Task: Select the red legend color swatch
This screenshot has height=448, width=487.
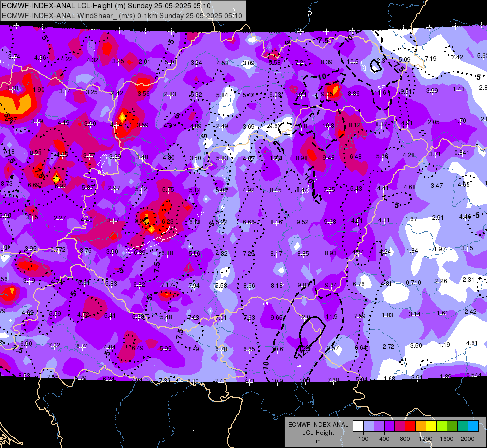Action: click(x=410, y=426)
